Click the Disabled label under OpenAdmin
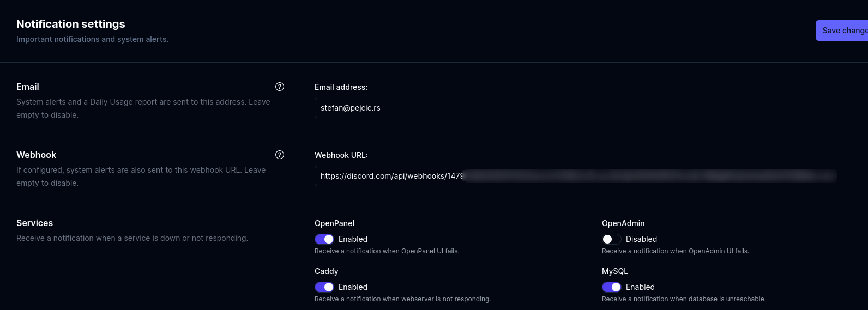Image resolution: width=868 pixels, height=310 pixels. point(641,239)
